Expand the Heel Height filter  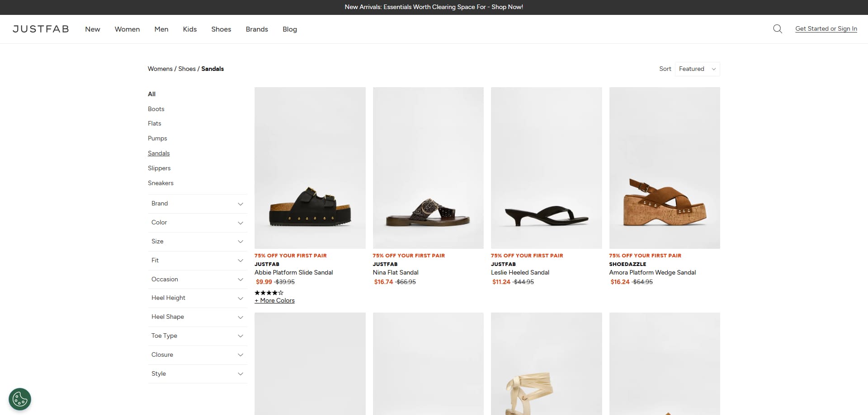[x=198, y=298]
